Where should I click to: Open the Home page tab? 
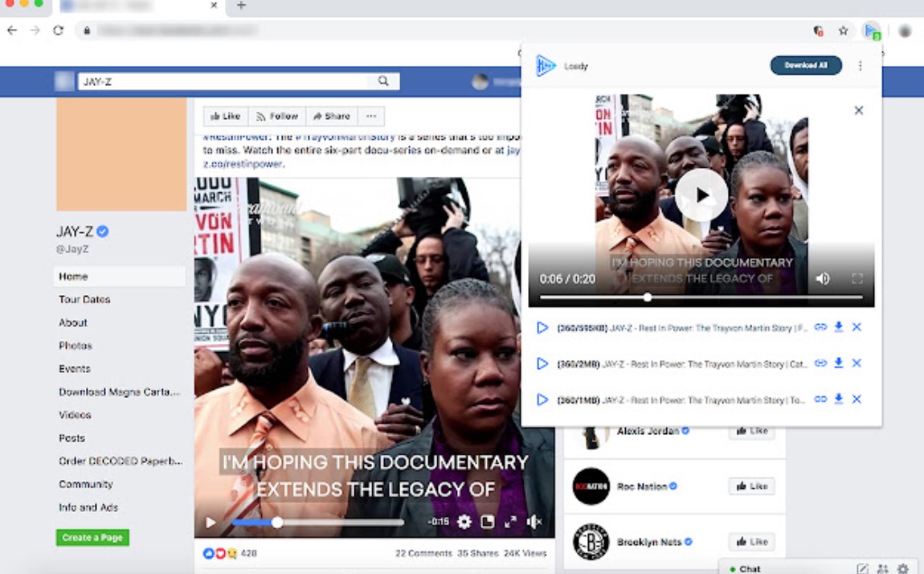tap(120, 277)
